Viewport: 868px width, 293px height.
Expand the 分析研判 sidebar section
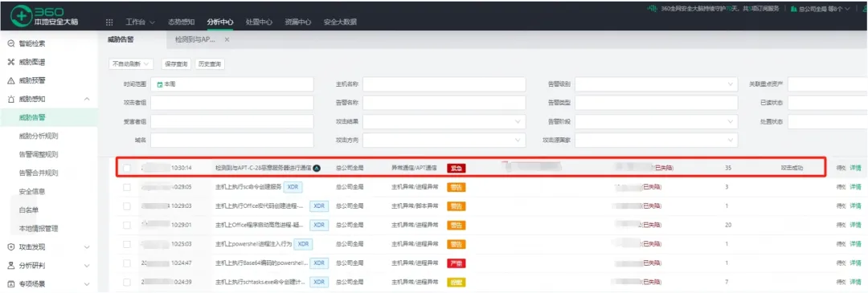click(x=87, y=266)
